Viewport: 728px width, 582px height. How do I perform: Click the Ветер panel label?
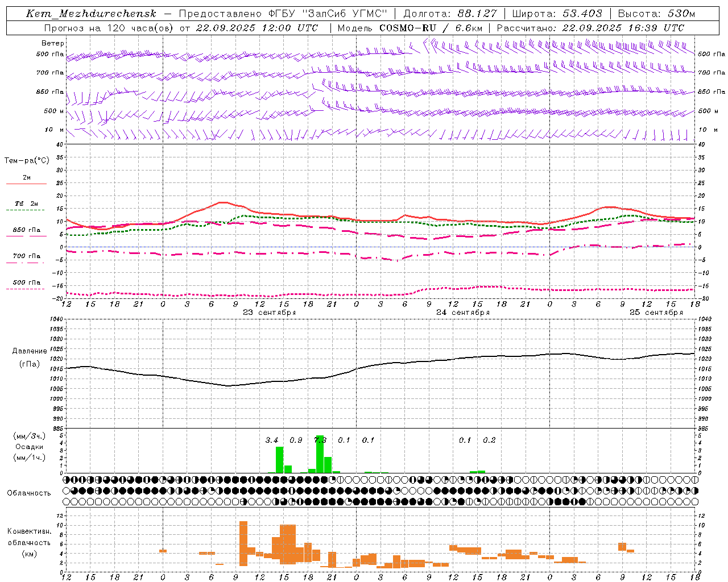[53, 43]
